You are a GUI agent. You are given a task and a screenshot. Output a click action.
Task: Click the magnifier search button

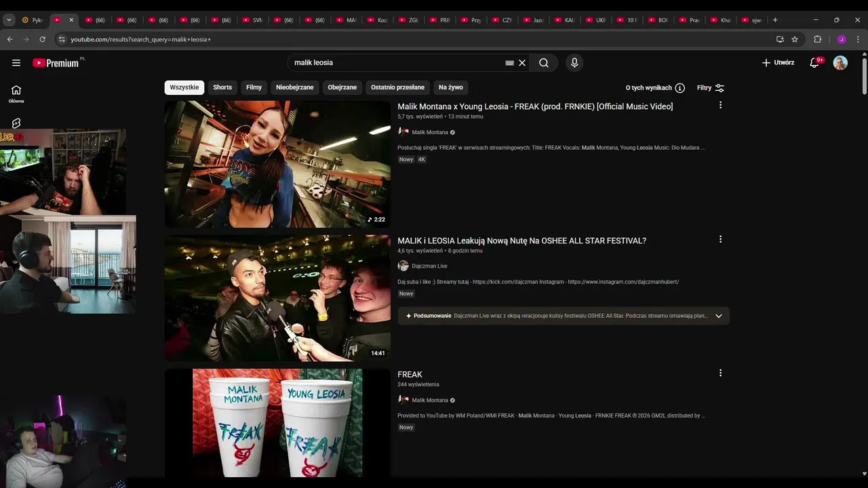pyautogui.click(x=544, y=62)
